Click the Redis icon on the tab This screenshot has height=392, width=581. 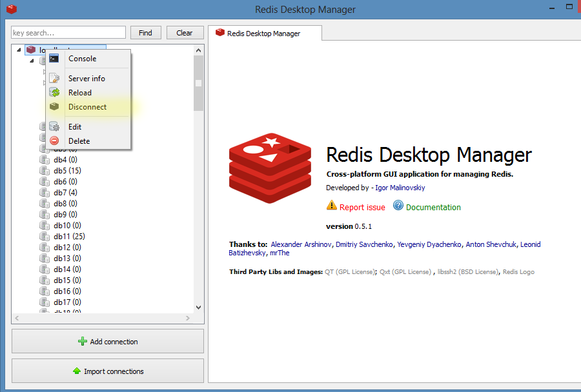pyautogui.click(x=220, y=33)
